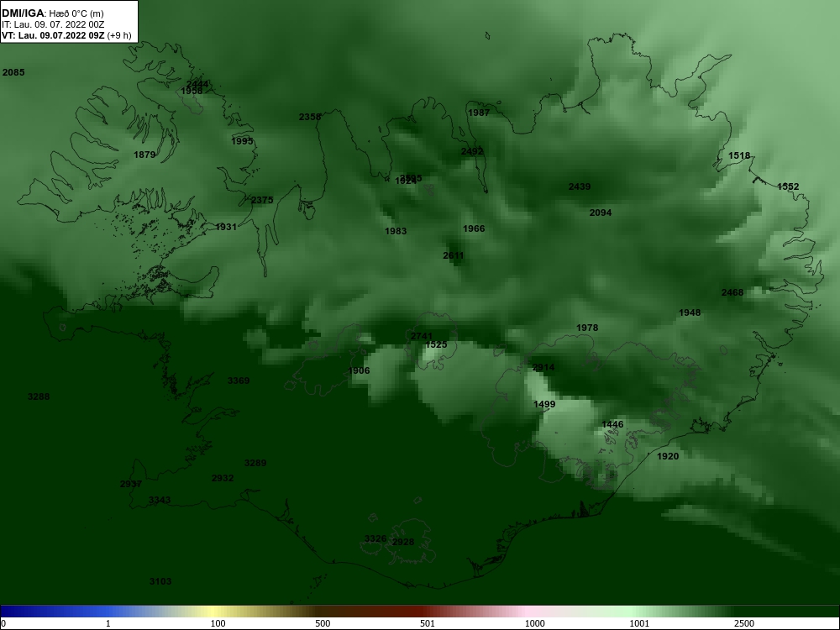Screen dimensions: 840x630
Task: Click the 2492 height value
Action: 472,151
